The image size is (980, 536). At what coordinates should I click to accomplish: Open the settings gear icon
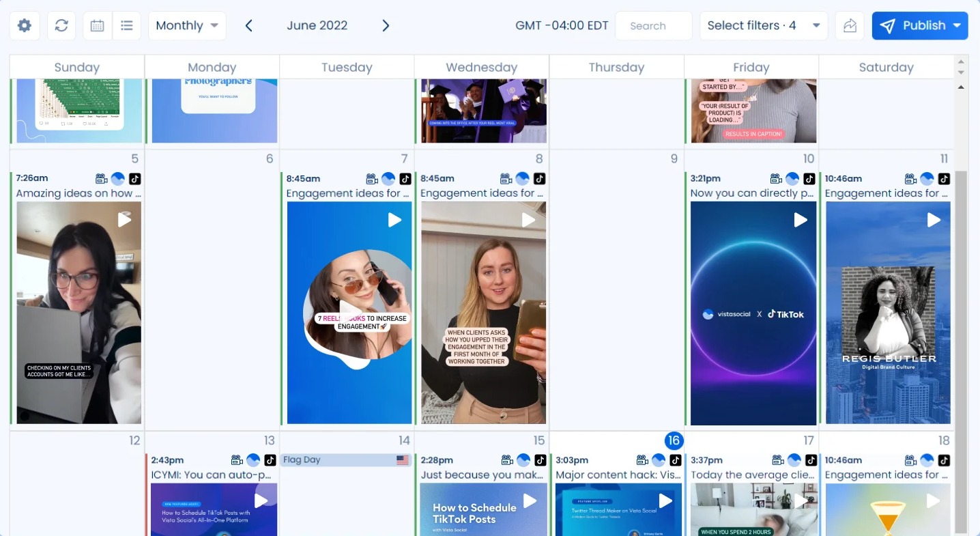24,25
